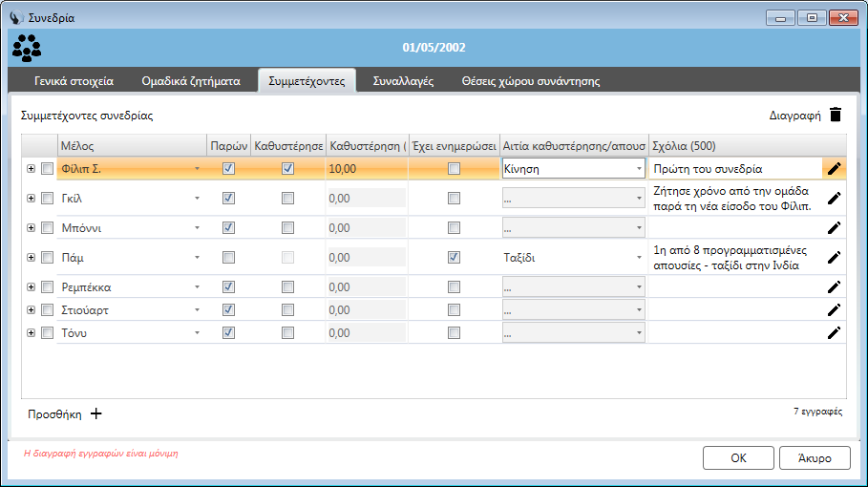Tick Έχει ενημερώσει for Φίλιπ Σ.

454,169
